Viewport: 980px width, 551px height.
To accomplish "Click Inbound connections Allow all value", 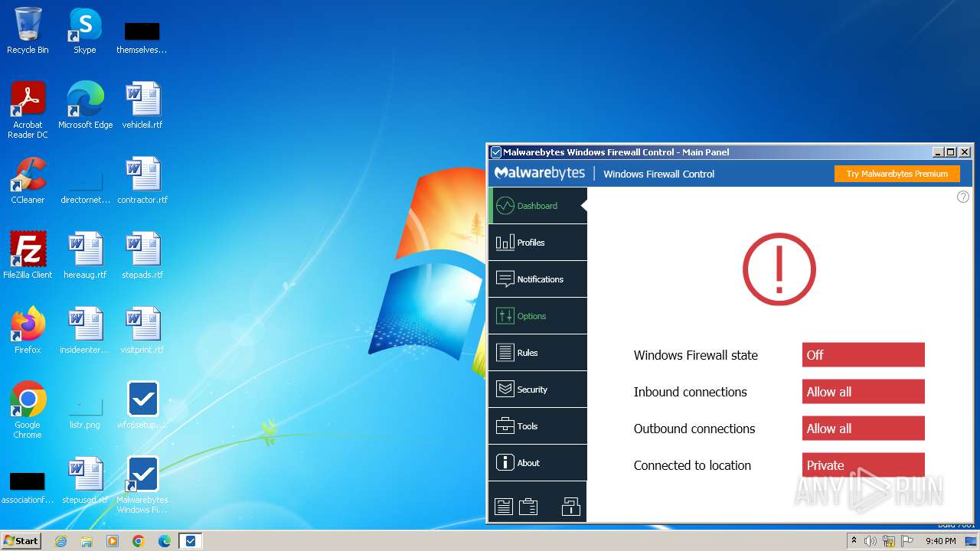I will coord(864,392).
